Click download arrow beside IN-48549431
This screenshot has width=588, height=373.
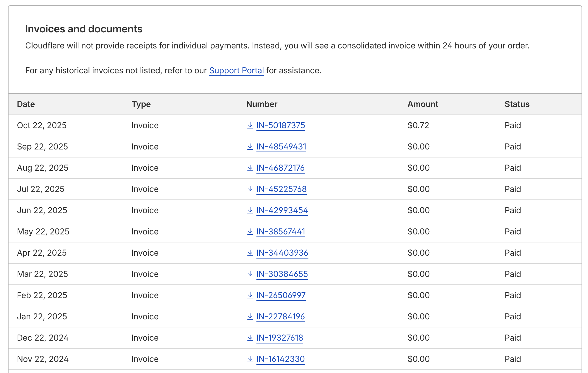(x=250, y=147)
